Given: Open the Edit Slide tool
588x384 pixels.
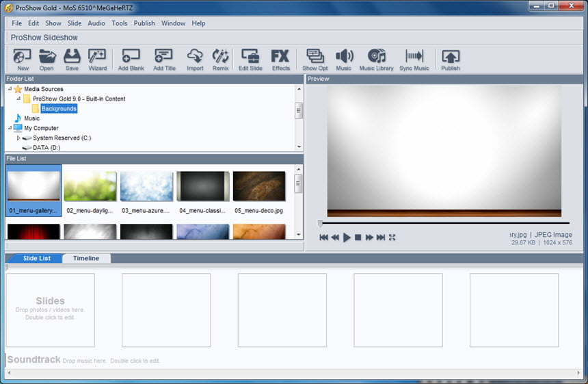Looking at the screenshot, I should coord(250,60).
